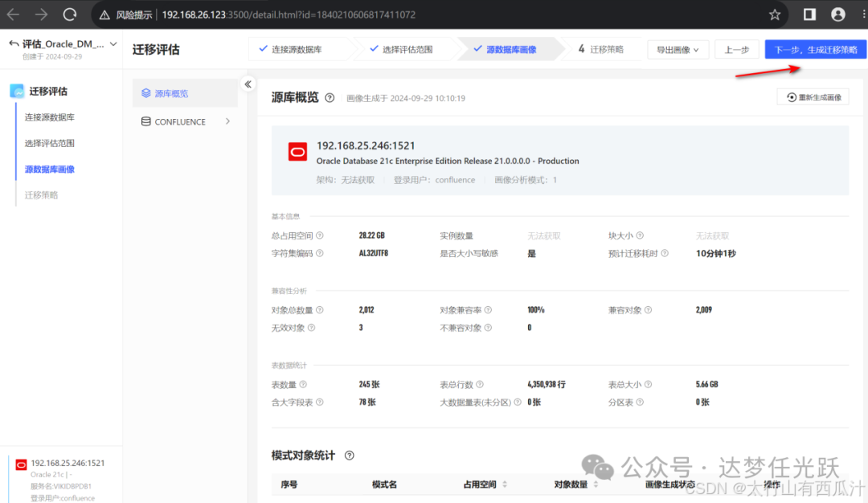Click Oracle Database 21c Enterprise Edition text
868x503 pixels.
(448, 161)
